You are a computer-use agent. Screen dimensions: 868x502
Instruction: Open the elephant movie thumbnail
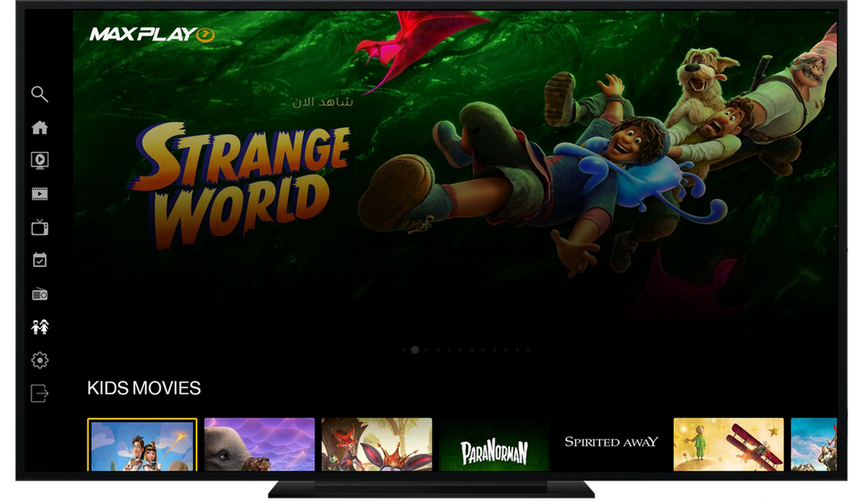tap(260, 444)
